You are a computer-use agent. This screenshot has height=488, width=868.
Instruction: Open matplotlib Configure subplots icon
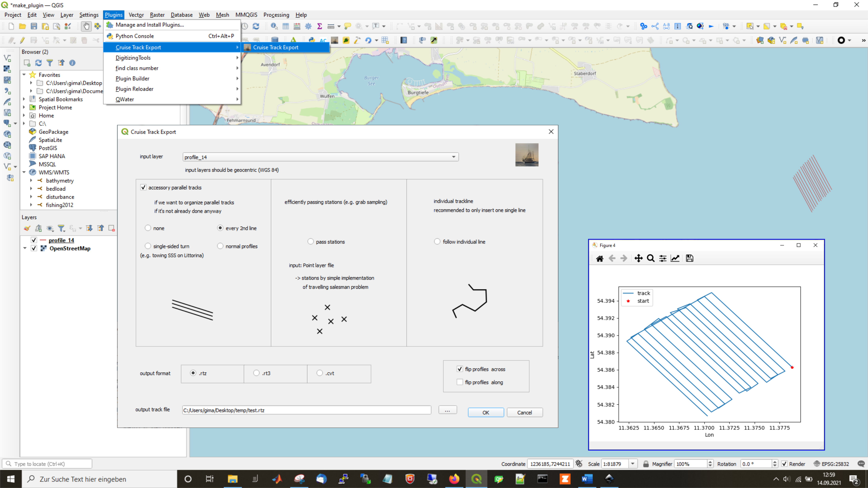click(663, 258)
